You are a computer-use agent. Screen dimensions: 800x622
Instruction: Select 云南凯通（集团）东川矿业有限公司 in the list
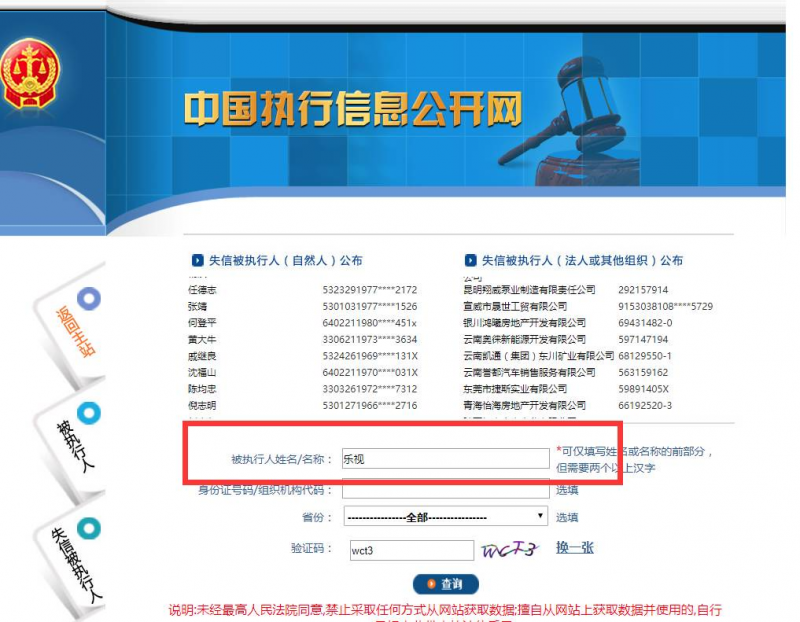[538, 356]
